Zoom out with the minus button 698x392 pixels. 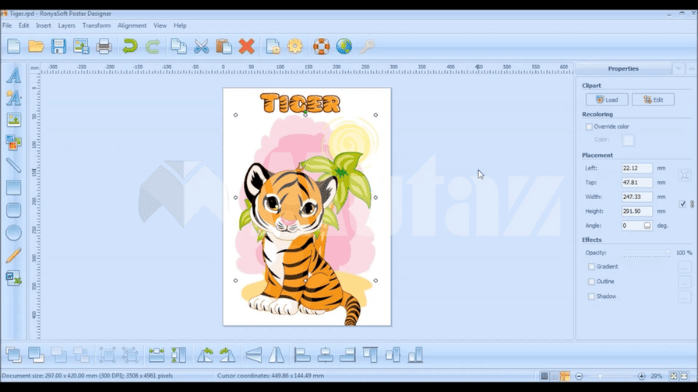point(579,376)
